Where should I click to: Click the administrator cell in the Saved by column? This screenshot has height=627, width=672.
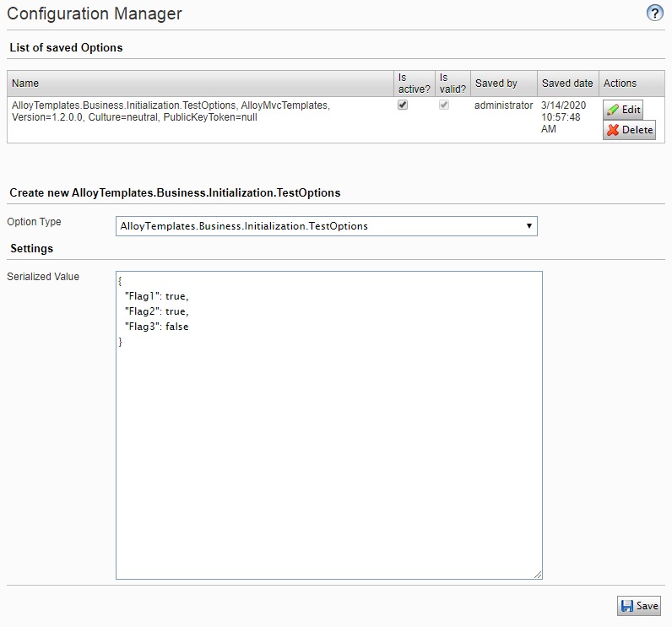click(x=503, y=105)
